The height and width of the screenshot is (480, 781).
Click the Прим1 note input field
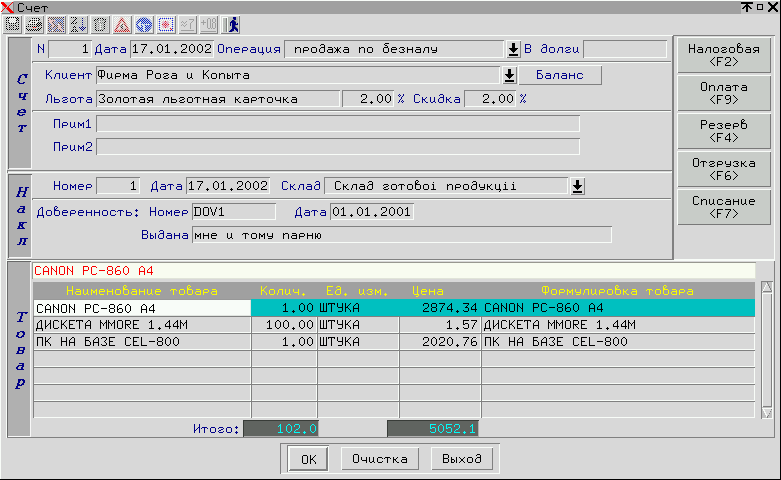point(337,124)
